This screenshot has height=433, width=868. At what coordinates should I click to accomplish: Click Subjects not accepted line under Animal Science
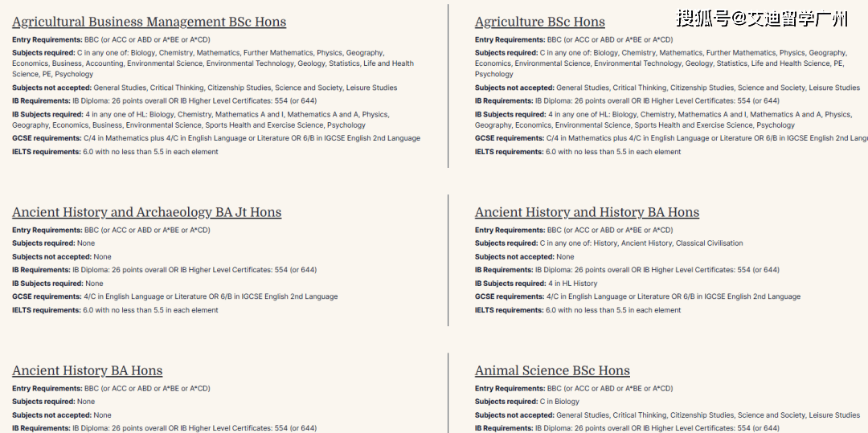point(668,415)
